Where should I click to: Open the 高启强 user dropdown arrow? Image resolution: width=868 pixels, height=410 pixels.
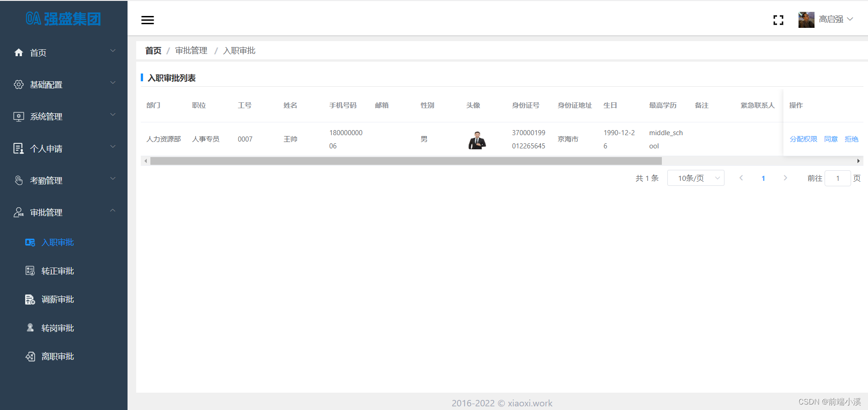coord(850,19)
